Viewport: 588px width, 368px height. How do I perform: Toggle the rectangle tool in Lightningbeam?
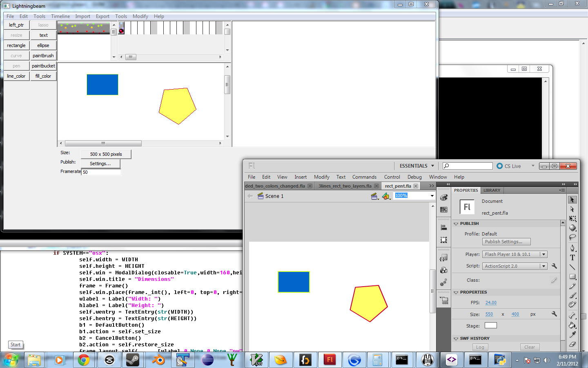click(16, 45)
